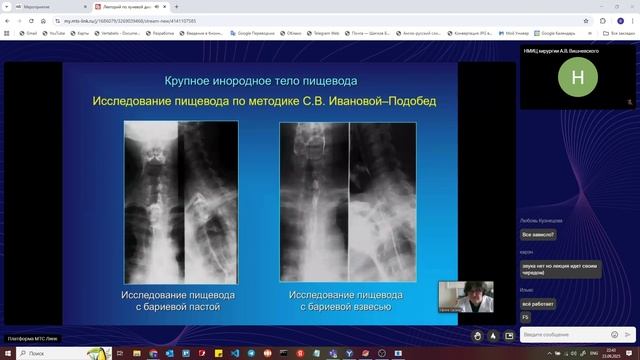The width and height of the screenshot is (640, 360).
Task: Open the 'Google Переводчик' bookmark
Action: pos(252,33)
